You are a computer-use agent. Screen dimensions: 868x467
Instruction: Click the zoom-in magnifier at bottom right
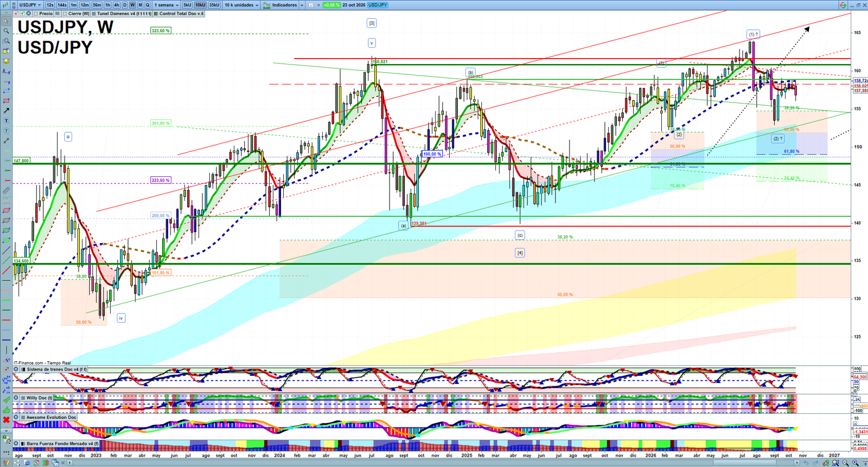(x=856, y=463)
